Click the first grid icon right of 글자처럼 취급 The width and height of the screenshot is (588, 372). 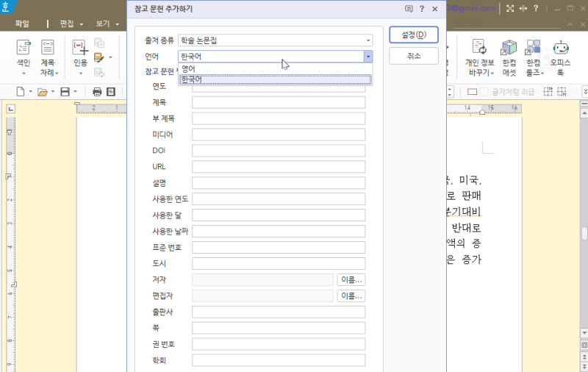pos(548,91)
